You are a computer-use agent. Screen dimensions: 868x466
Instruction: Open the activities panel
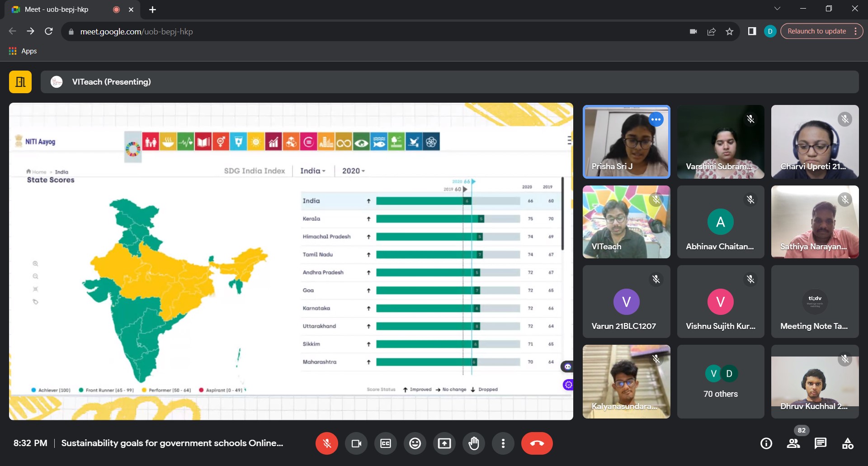[848, 443]
